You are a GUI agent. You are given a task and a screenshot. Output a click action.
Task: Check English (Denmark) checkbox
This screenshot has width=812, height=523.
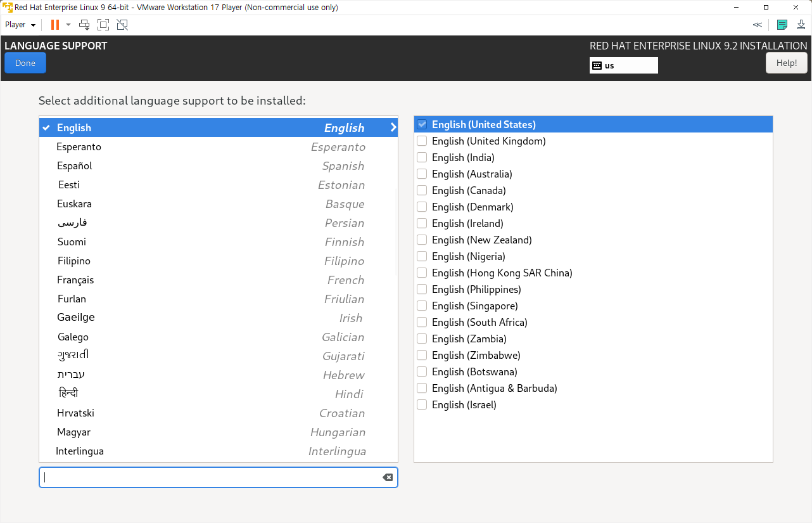coord(422,207)
